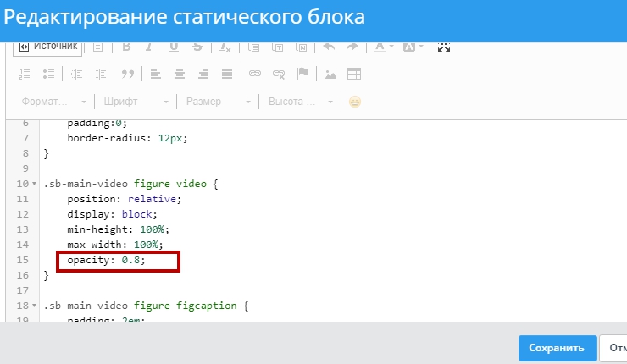Insert a numbered list
The width and height of the screenshot is (627, 364).
point(25,74)
